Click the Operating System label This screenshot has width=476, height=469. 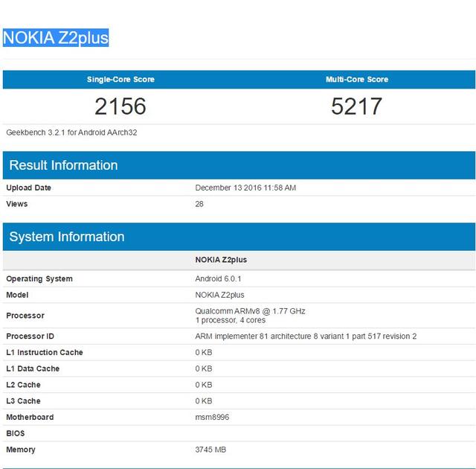(x=39, y=279)
